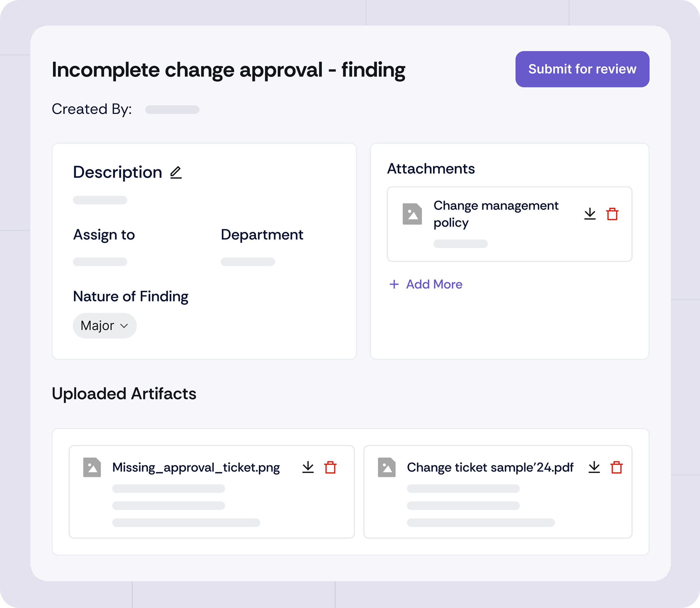Viewport: 700px width, 608px height.
Task: Delete Missing_approval_ticket.png artifact
Action: coord(330,467)
